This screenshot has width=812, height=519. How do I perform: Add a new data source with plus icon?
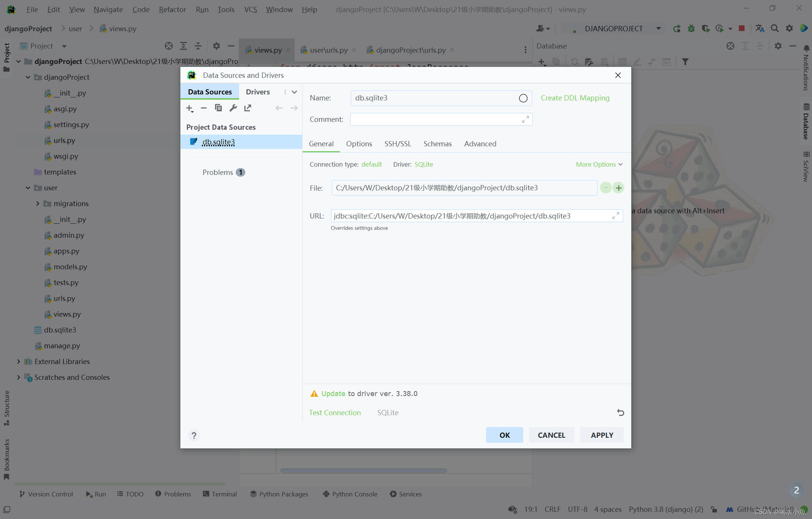pyautogui.click(x=189, y=108)
